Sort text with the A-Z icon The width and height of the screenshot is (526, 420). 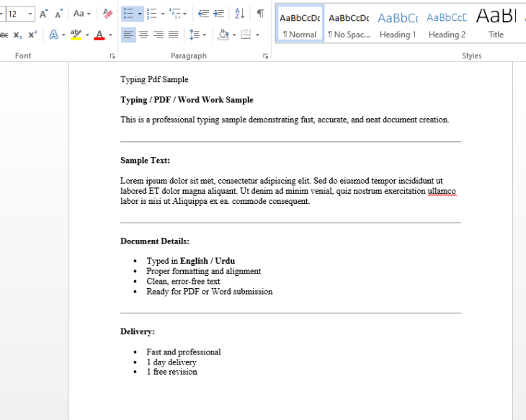click(x=240, y=14)
